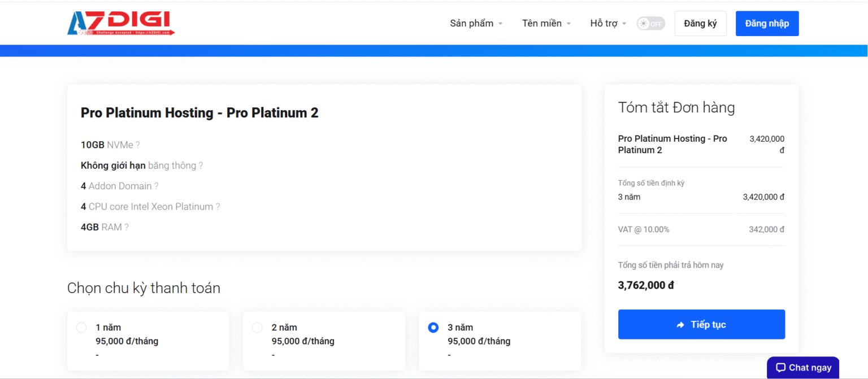Open the Chat ngay widget
868x379 pixels.
point(802,368)
